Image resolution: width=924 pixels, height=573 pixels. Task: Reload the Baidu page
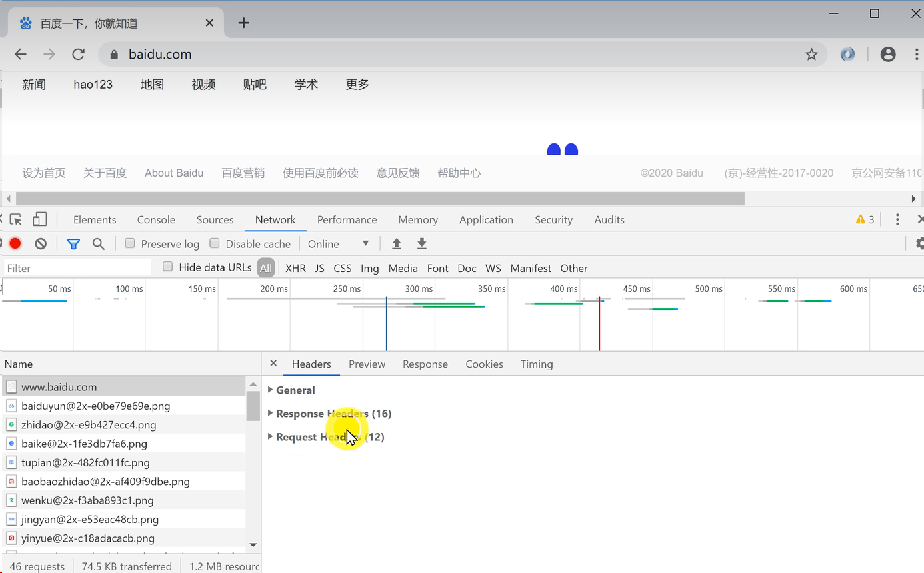pos(79,55)
